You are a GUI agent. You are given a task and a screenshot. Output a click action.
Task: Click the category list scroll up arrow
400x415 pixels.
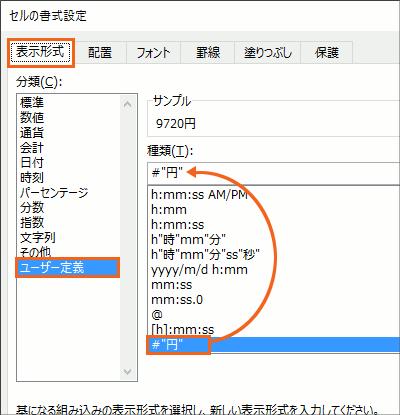pyautogui.click(x=127, y=104)
